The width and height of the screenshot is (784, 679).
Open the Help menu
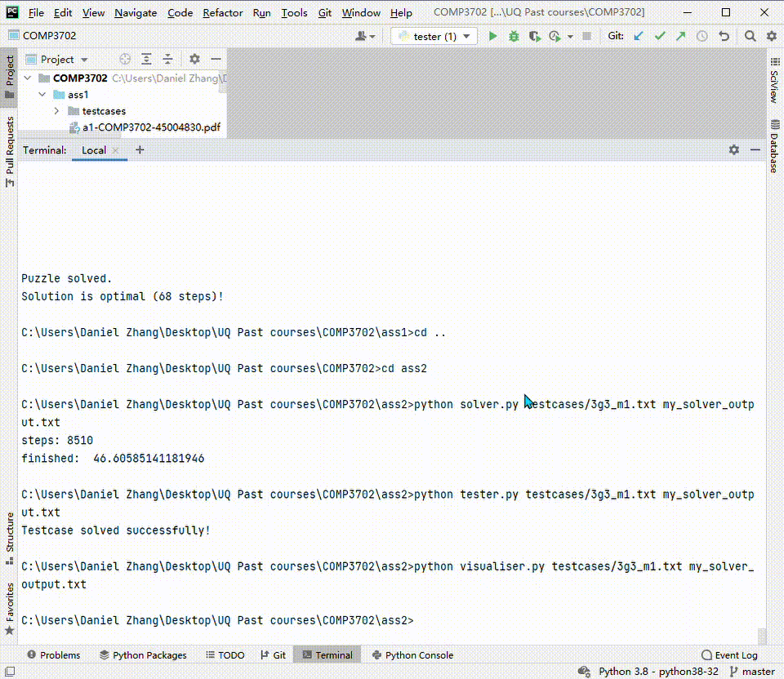401,12
